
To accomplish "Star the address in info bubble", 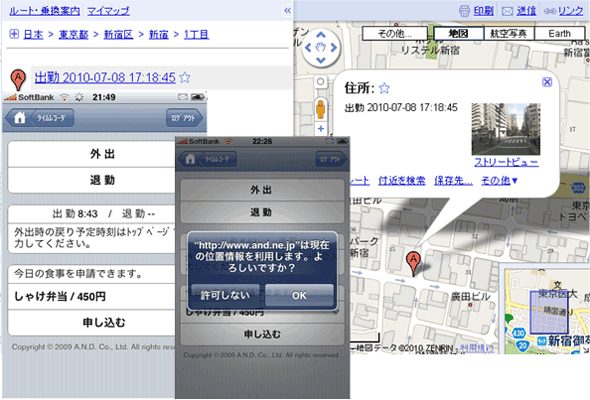I will pos(384,88).
